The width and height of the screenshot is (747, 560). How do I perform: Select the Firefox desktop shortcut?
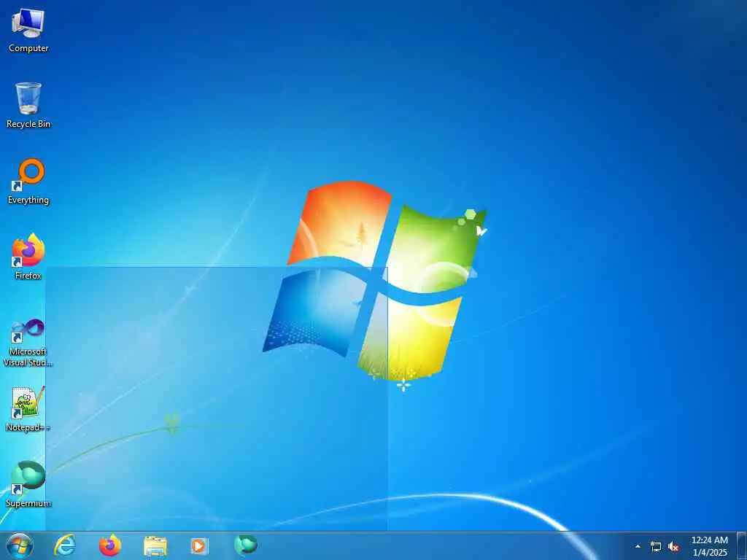point(28,256)
